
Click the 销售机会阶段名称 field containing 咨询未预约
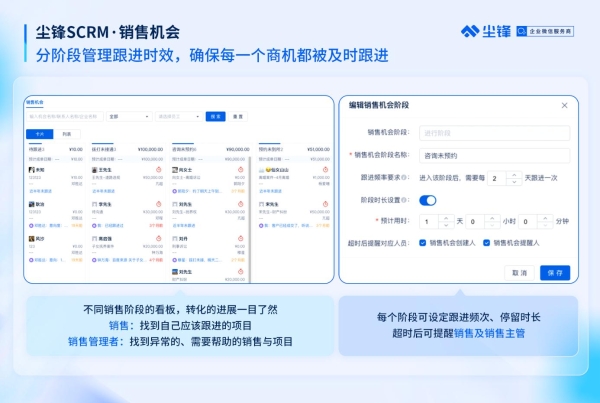[494, 156]
